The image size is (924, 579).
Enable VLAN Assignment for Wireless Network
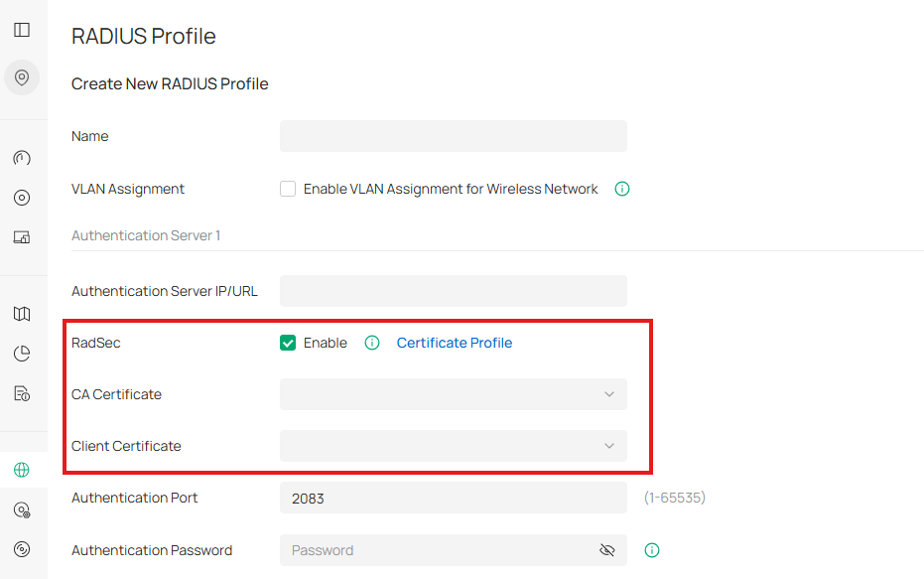pos(287,189)
